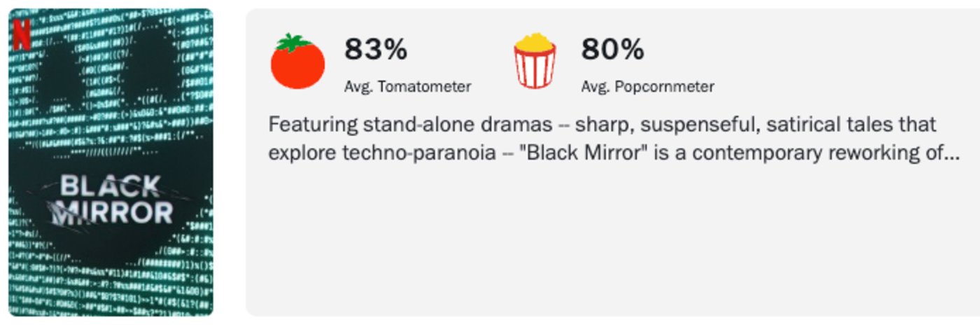Viewport: 980px width, 332px height.
Task: Click the yellow popcorn on the bucket
Action: (x=535, y=42)
